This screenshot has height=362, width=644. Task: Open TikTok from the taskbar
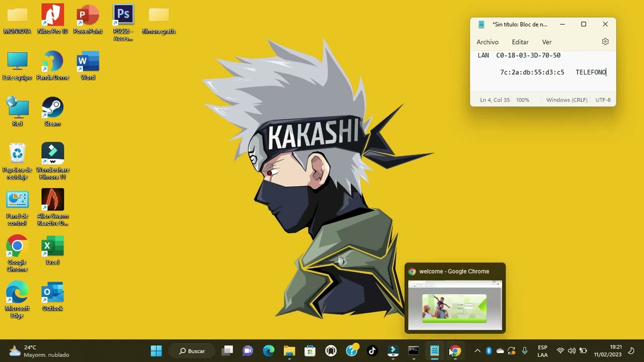[x=372, y=351]
